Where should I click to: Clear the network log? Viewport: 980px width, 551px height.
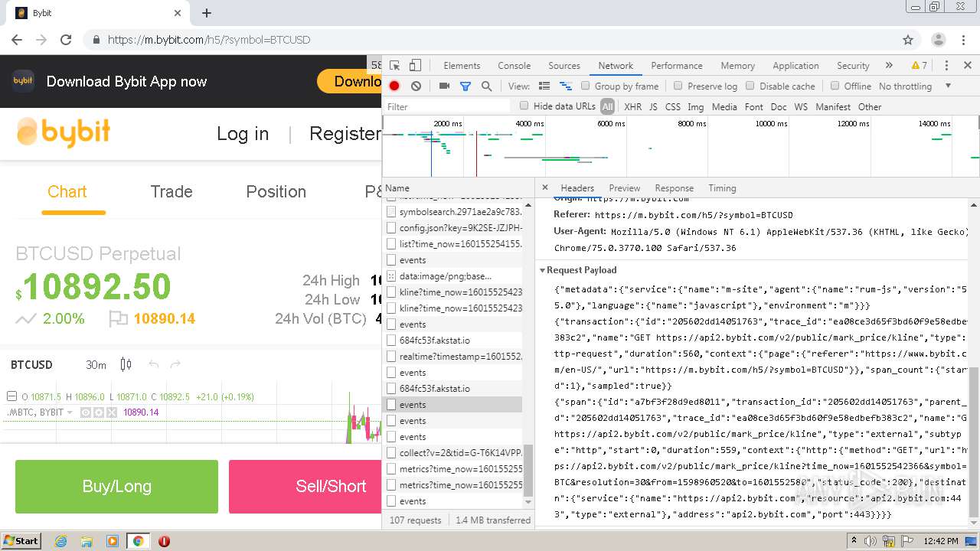pos(416,86)
